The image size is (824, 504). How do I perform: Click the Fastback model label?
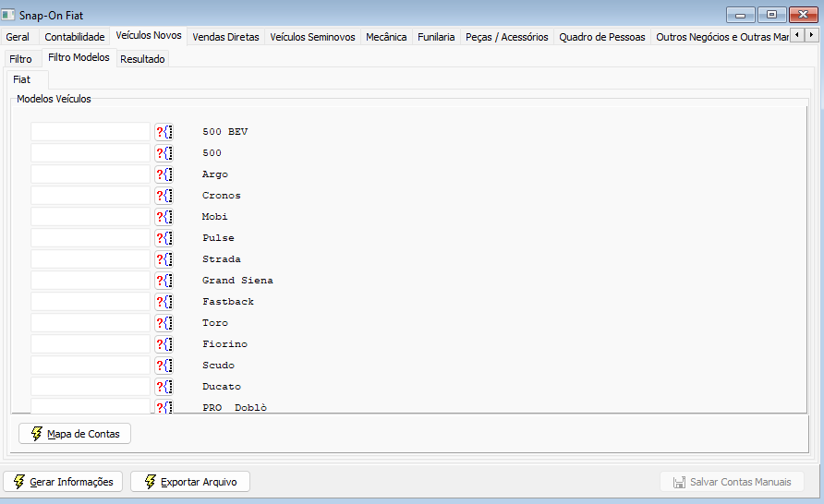228,301
